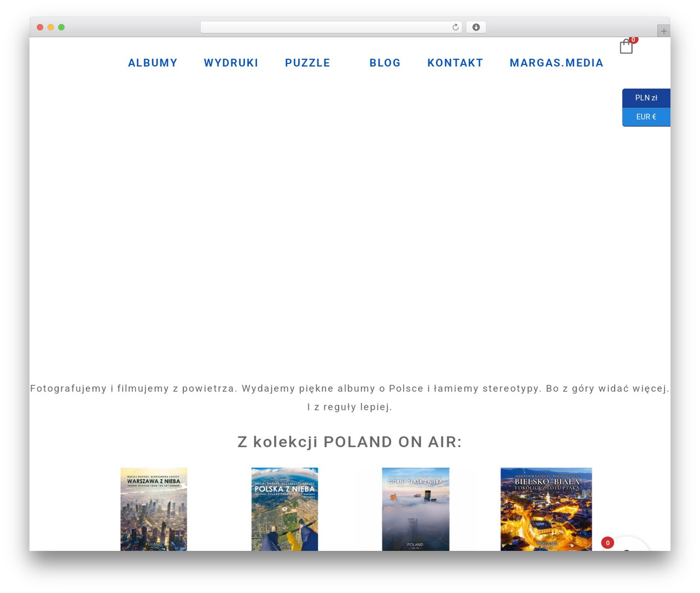Reload the page with the refresh icon

(x=455, y=27)
